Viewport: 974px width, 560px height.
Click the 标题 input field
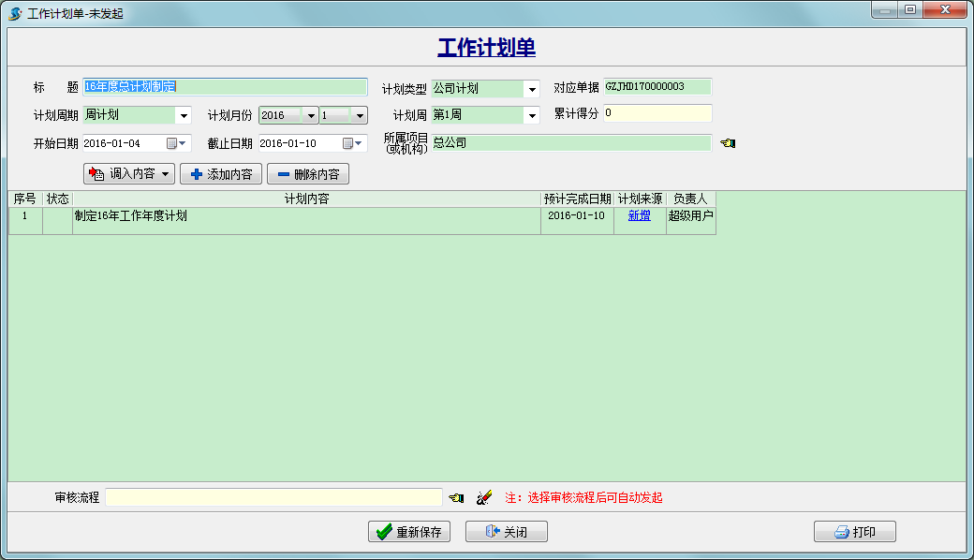(225, 87)
